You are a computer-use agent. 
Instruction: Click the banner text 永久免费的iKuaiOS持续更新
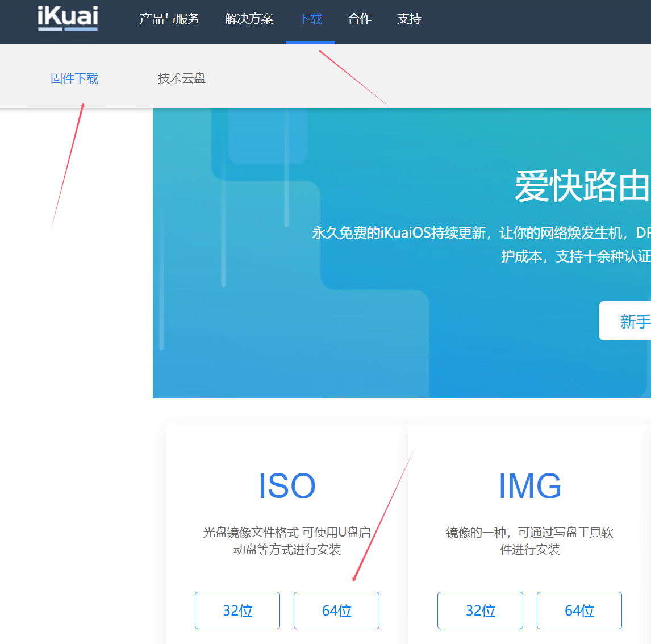[399, 233]
